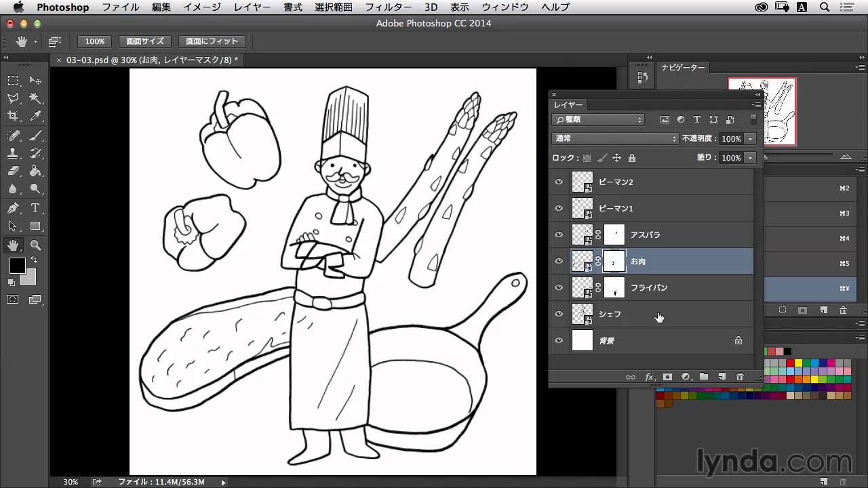This screenshot has height=488, width=868.
Task: Select the Pen tool
Action: click(13, 208)
